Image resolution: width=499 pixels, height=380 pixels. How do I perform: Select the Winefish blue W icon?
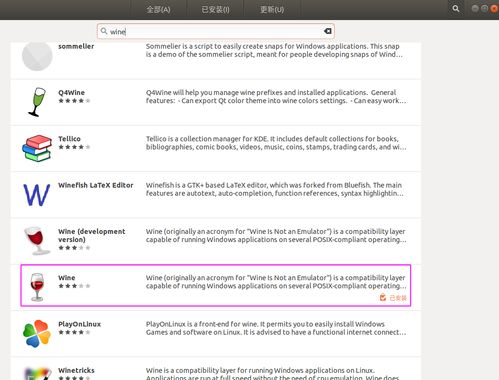point(37,195)
